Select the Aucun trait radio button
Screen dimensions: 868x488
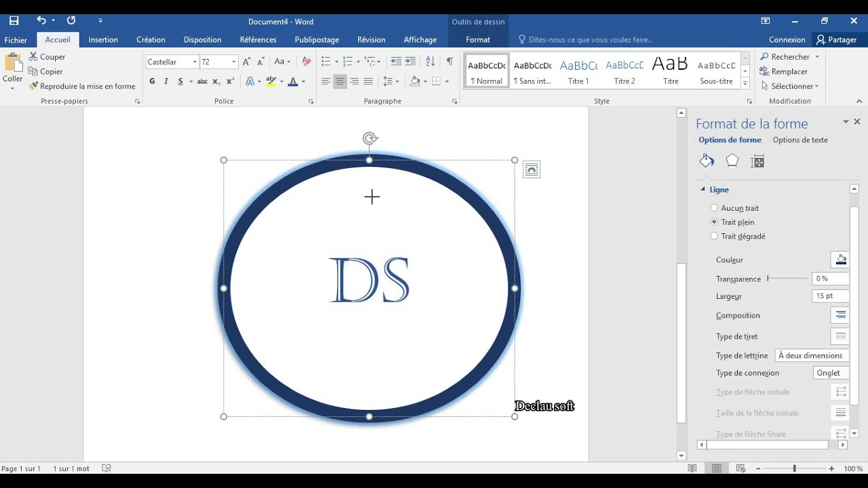(x=714, y=208)
